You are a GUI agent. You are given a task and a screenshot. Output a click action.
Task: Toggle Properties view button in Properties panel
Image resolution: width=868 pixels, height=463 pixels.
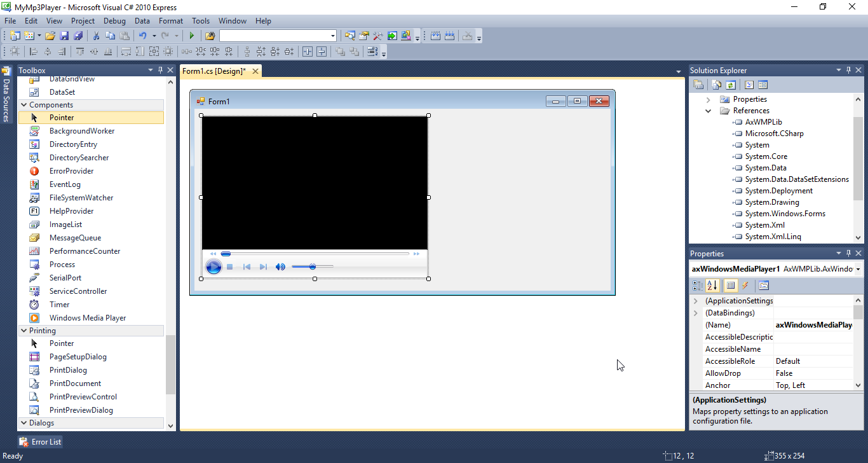coord(731,286)
